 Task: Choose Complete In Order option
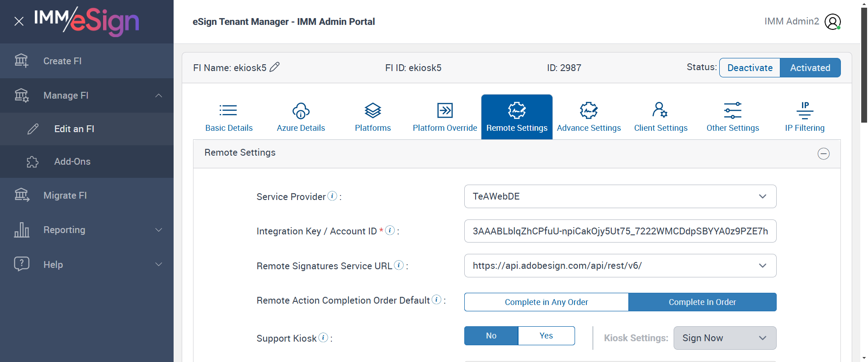click(x=702, y=302)
